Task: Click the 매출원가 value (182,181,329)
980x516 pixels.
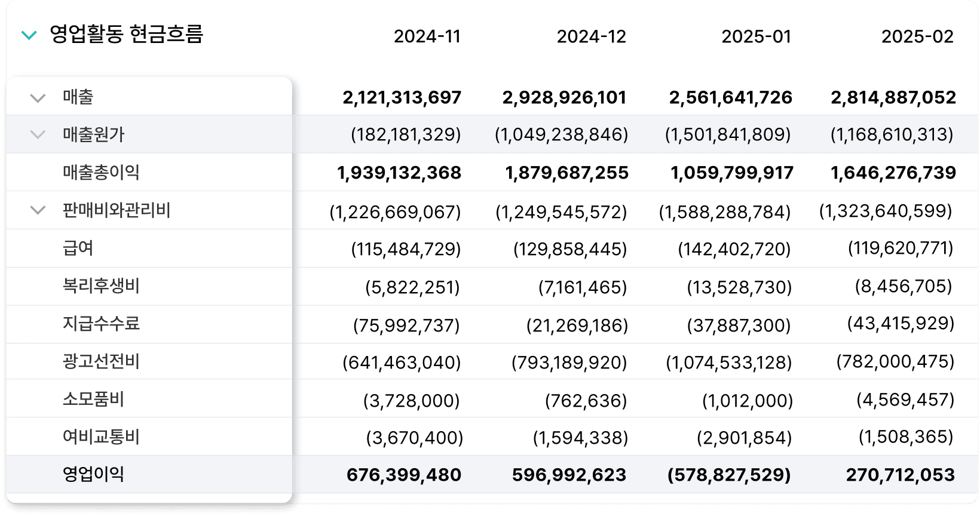Action: [406, 134]
